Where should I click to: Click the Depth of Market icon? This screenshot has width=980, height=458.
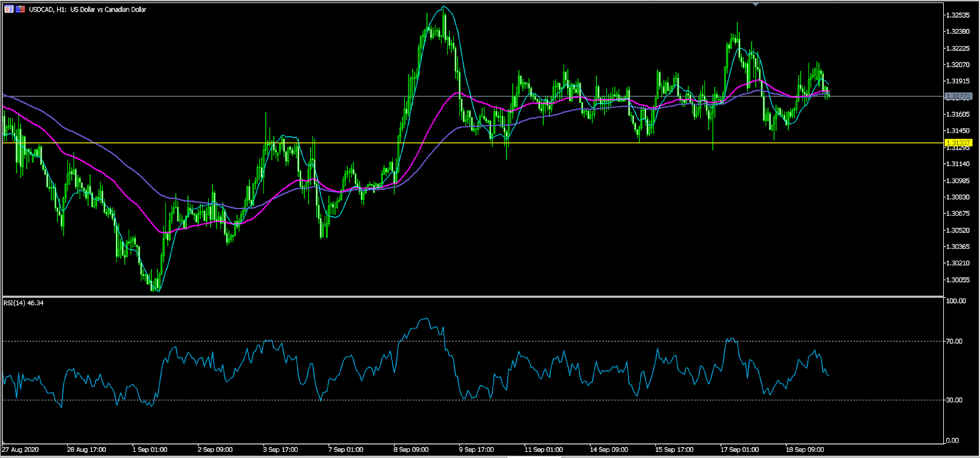pyautogui.click(x=20, y=9)
